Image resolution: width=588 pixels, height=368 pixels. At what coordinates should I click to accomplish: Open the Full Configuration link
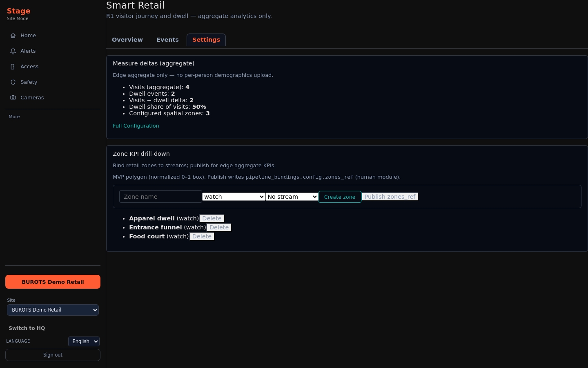(x=136, y=126)
